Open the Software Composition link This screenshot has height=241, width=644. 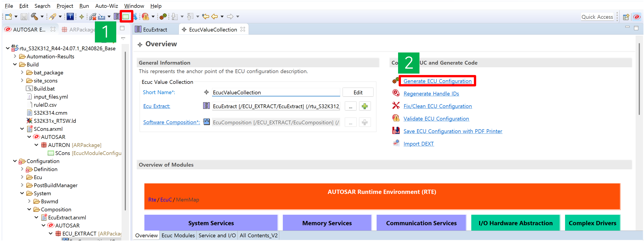172,122
